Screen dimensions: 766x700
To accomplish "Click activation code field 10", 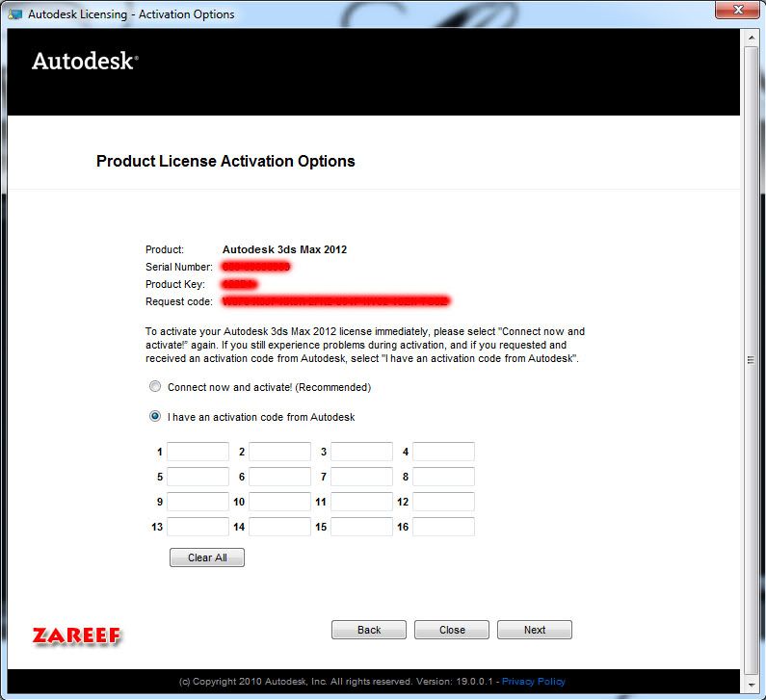I will pyautogui.click(x=280, y=502).
